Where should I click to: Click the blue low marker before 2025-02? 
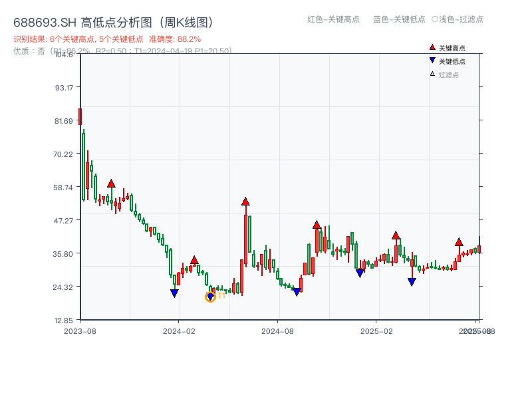click(359, 272)
